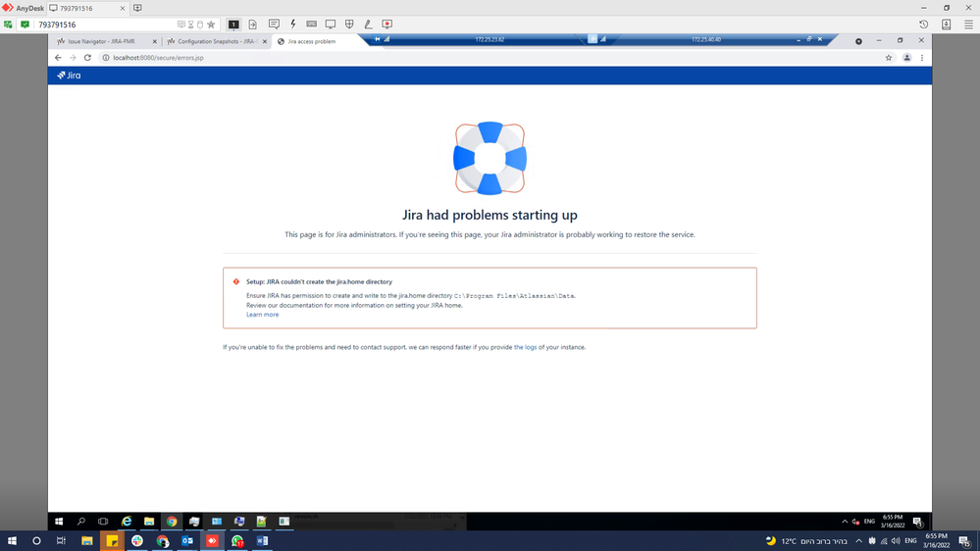The height and width of the screenshot is (551, 980).
Task: Open the Learn more link
Action: (263, 315)
